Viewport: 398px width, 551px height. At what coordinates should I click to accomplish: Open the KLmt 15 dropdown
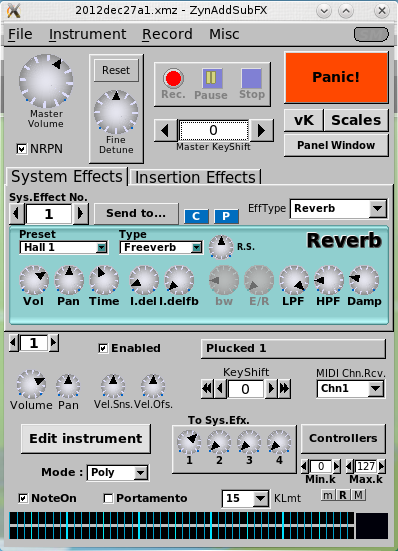(246, 498)
